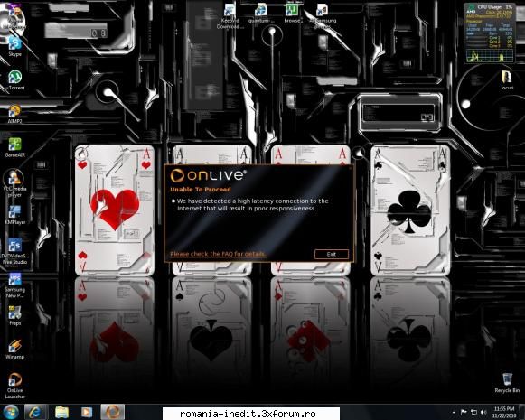Open the Keepvid Download shortcut
The width and height of the screenshot is (525, 420).
click(230, 16)
